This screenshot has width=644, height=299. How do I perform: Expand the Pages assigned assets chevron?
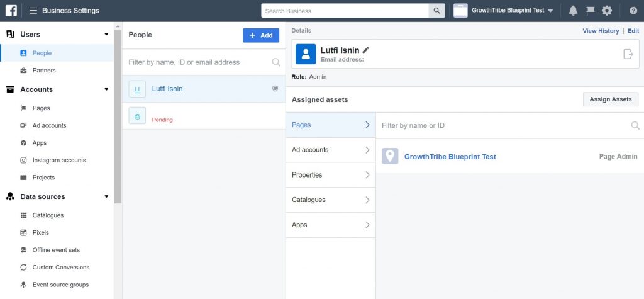(367, 125)
